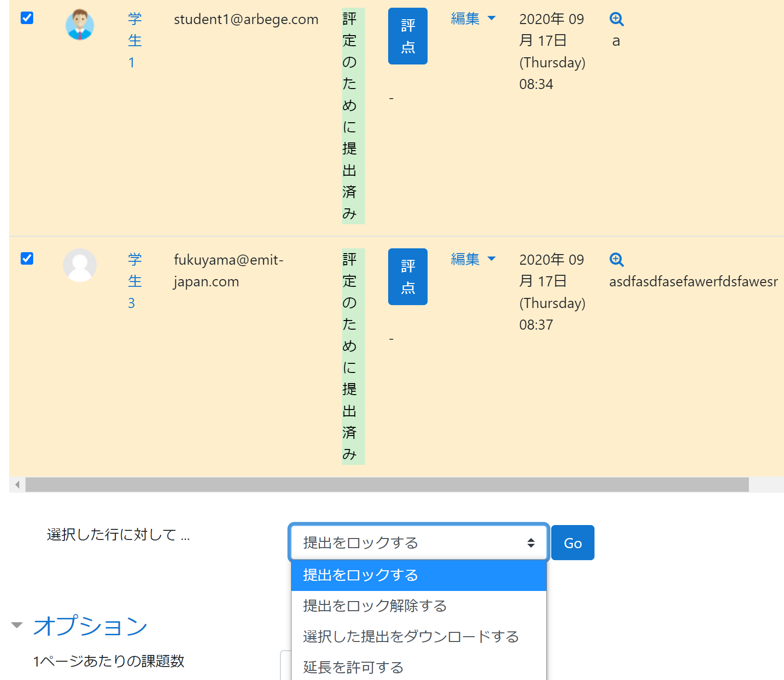Click the 08:37 submission date cell
Screen dimensions: 784x680
click(x=552, y=292)
